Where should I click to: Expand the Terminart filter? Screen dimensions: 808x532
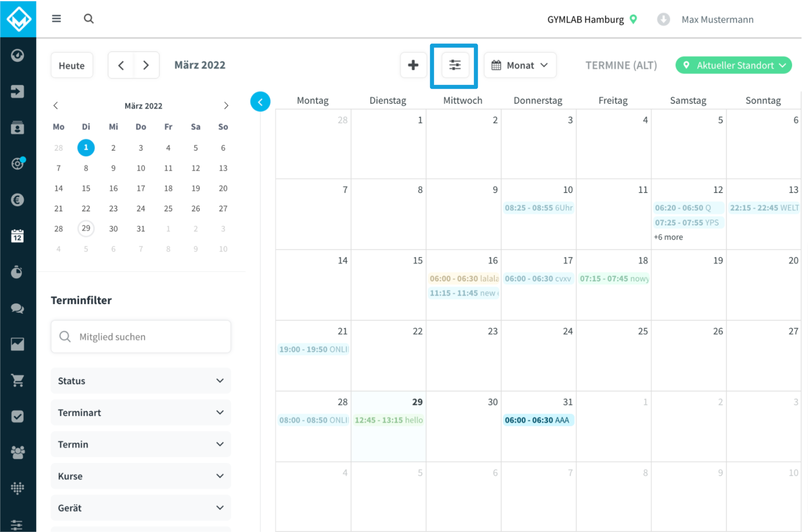point(141,413)
